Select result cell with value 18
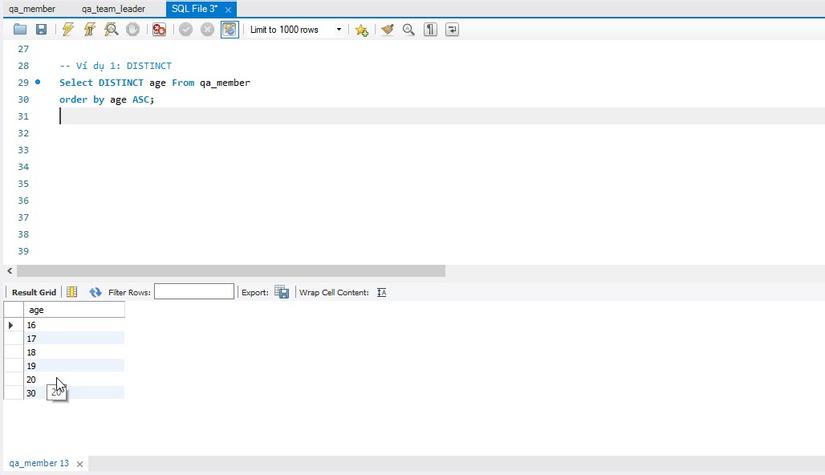The image size is (825, 475). (74, 352)
